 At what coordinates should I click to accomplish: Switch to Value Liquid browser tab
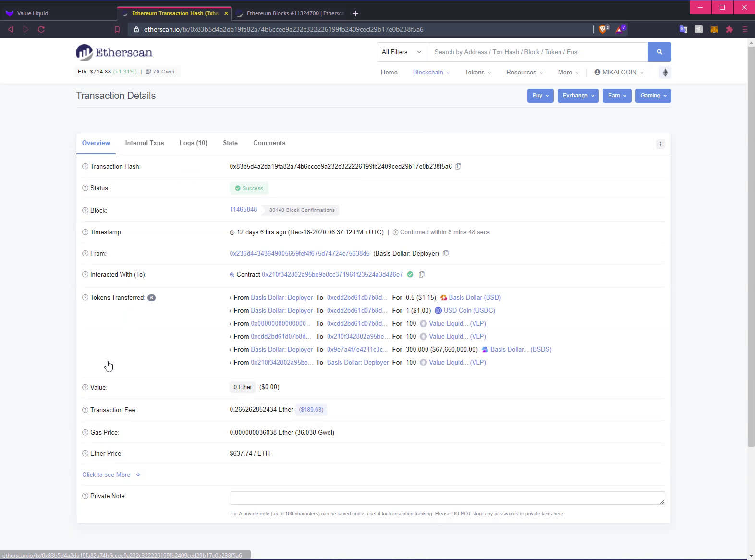point(58,13)
